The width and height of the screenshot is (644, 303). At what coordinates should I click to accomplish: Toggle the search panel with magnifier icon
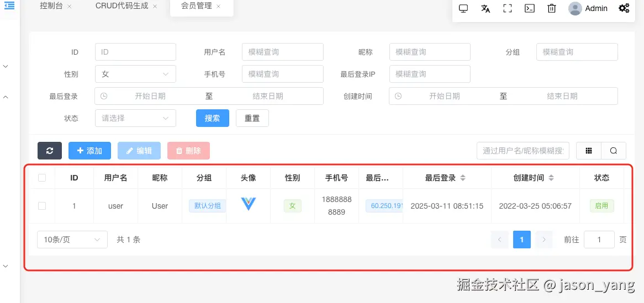point(614,151)
